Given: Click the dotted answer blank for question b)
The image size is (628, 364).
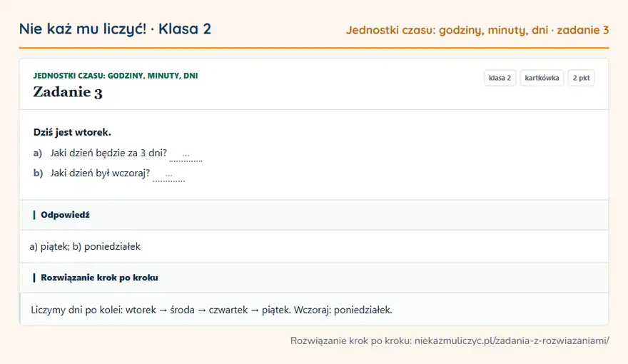Looking at the screenshot, I should tap(168, 176).
